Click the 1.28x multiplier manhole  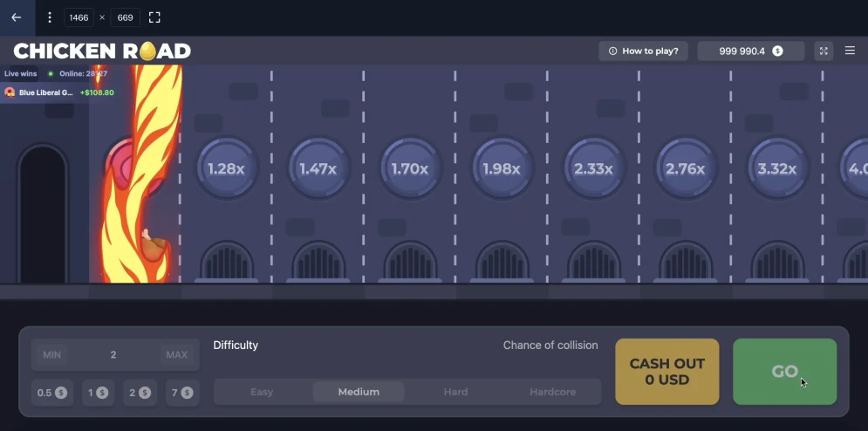226,168
